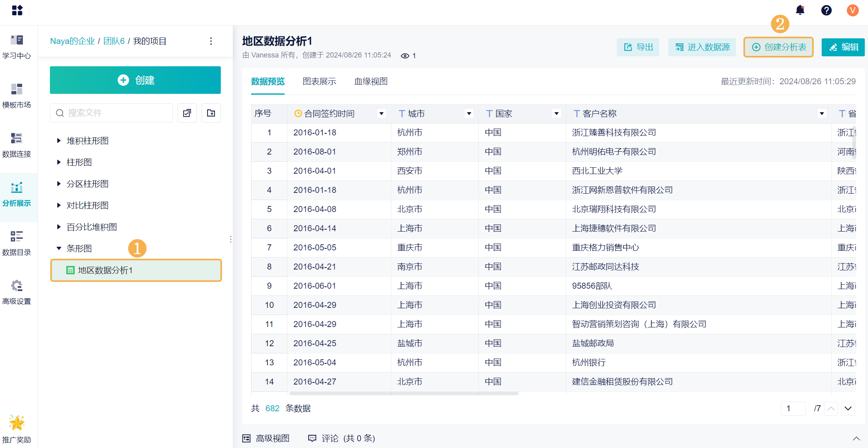Click the 创建分析表 button

(x=778, y=47)
